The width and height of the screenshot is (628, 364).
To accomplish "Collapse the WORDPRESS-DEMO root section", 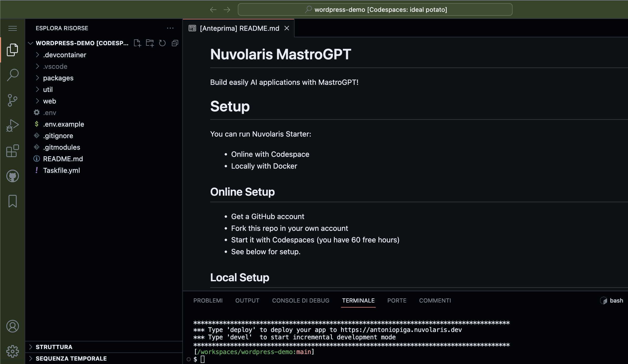I will point(30,43).
